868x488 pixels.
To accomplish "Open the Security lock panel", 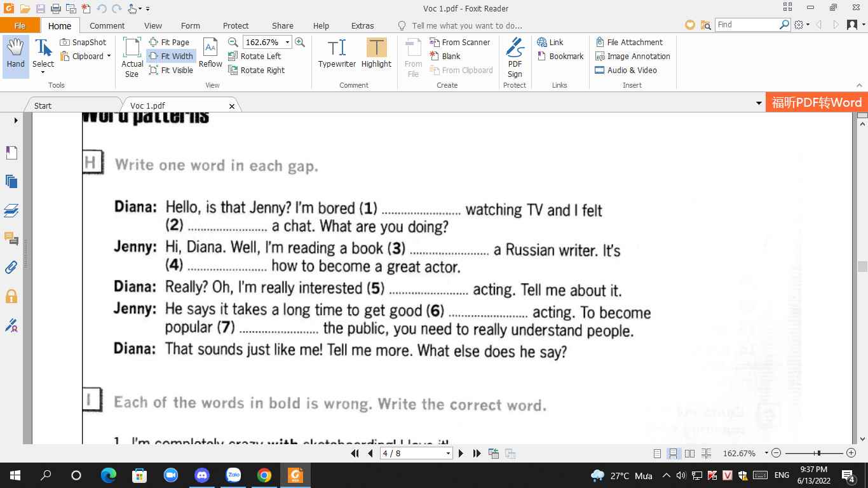I will [11, 296].
